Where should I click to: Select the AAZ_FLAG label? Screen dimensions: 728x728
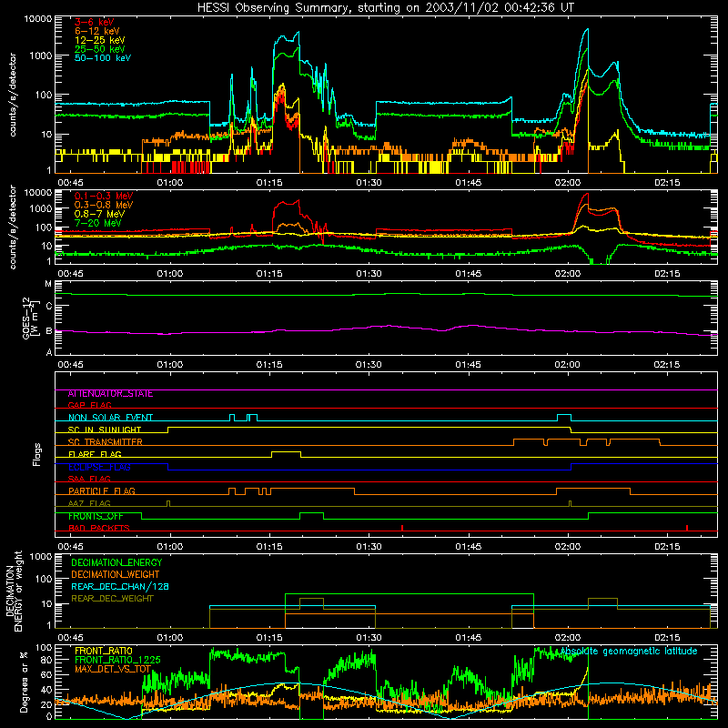89,503
